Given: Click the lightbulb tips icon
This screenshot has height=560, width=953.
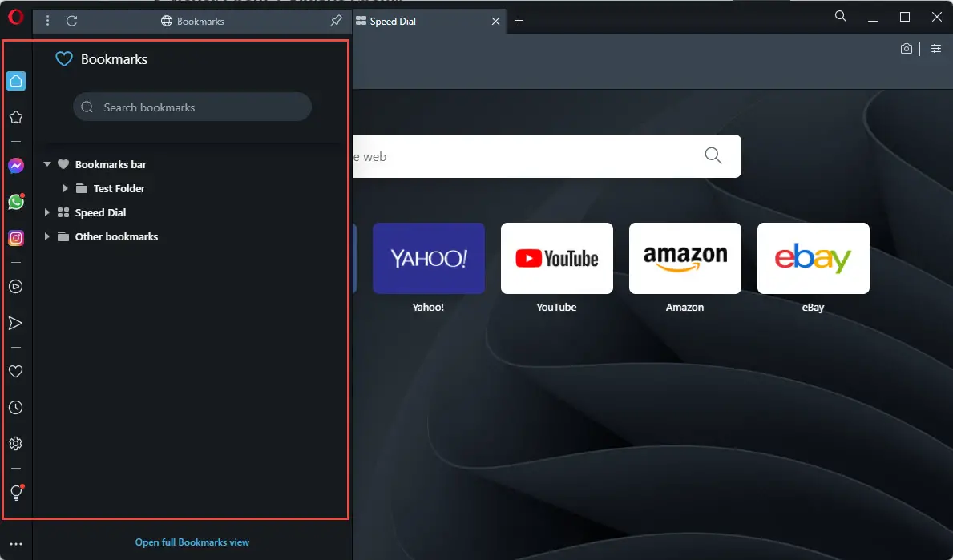Looking at the screenshot, I should point(16,493).
